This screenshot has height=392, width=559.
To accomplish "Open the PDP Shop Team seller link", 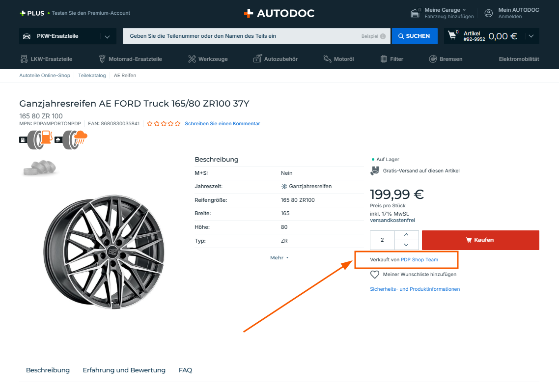I will coord(419,259).
